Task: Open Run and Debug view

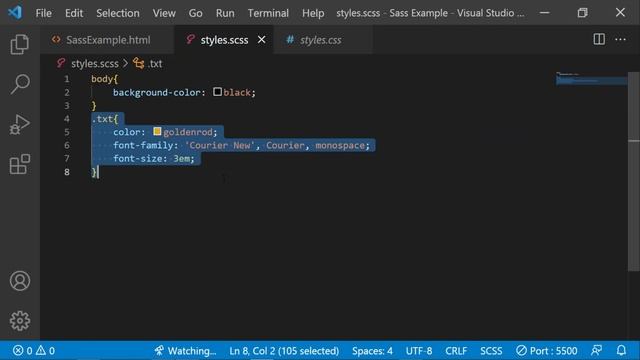Action: click(20, 124)
